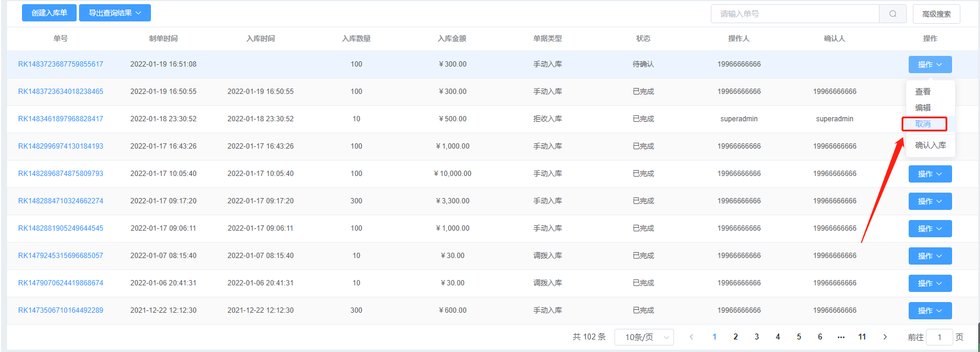Choose 确认入库 from the action menu

coord(931,145)
